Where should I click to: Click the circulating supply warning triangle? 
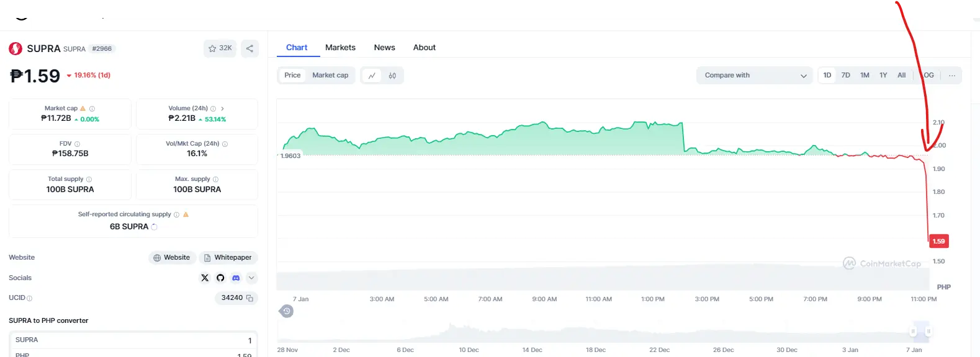pyautogui.click(x=186, y=214)
